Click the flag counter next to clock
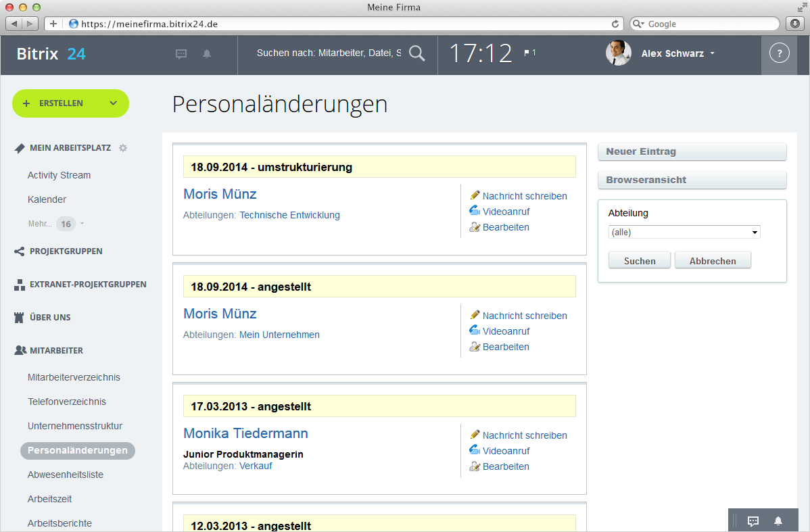Screen dimensions: 810x532 click(x=529, y=53)
